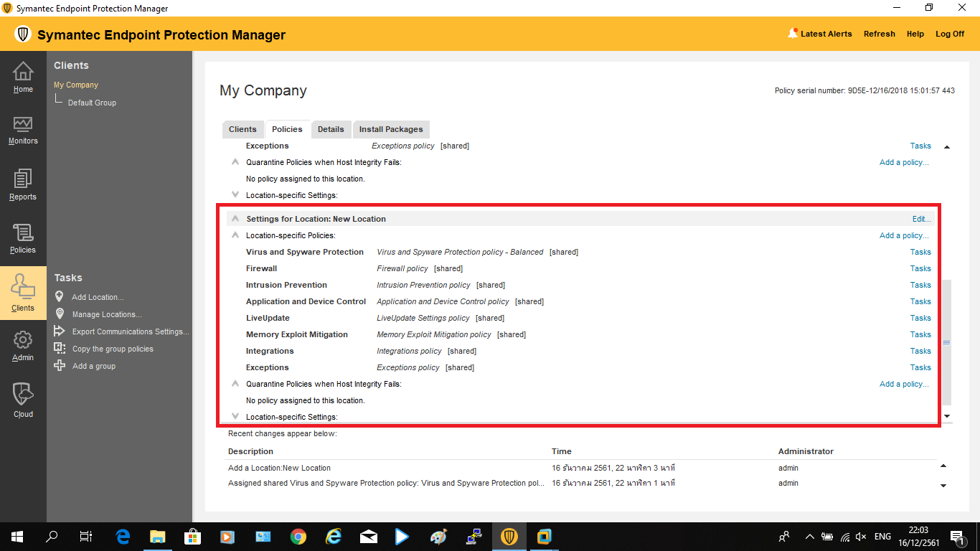
Task: Open the Monitors sidebar icon
Action: tap(23, 129)
